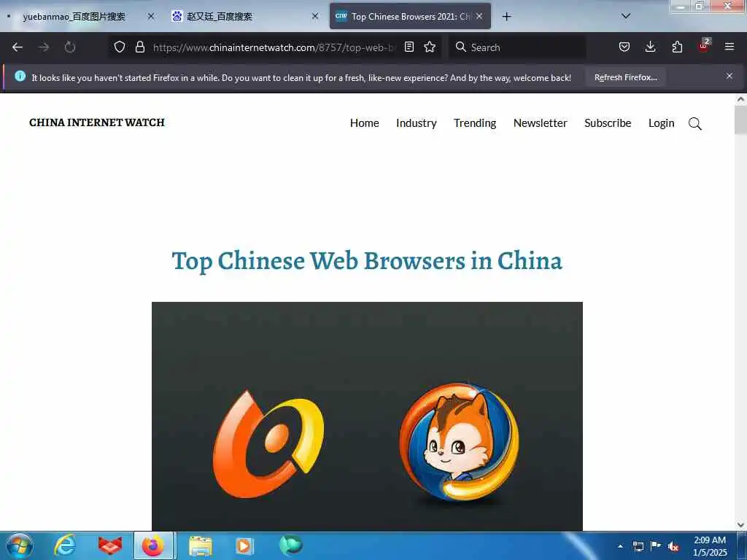Go back using the browser back arrow
This screenshot has width=747, height=560.
click(18, 47)
